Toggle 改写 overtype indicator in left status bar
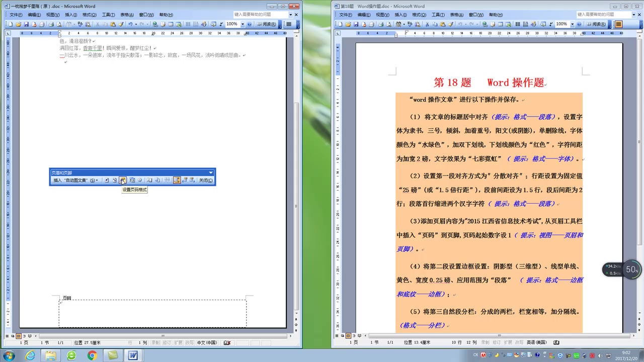The width and height of the screenshot is (644, 362). click(x=189, y=343)
